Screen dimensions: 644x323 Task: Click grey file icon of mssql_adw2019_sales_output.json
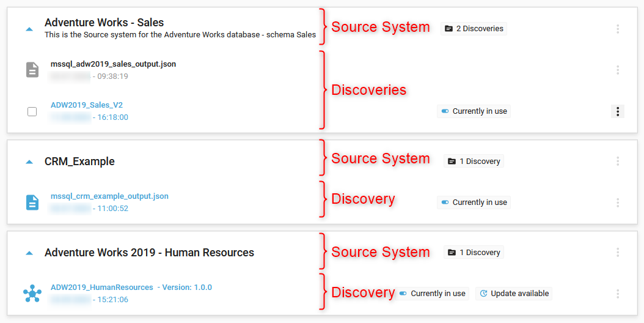(32, 70)
